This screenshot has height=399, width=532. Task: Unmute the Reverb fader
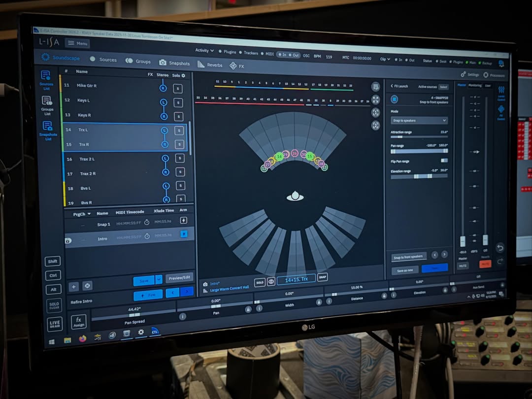pos(485,264)
